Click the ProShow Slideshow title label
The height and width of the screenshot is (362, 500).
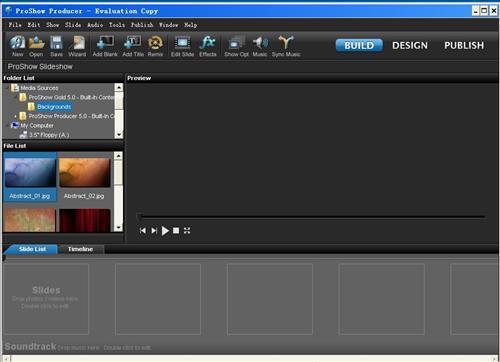[x=40, y=67]
